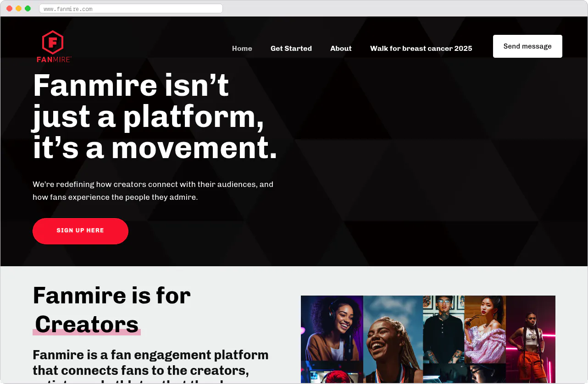588x384 pixels.
Task: Click the Send message button
Action: pos(527,46)
